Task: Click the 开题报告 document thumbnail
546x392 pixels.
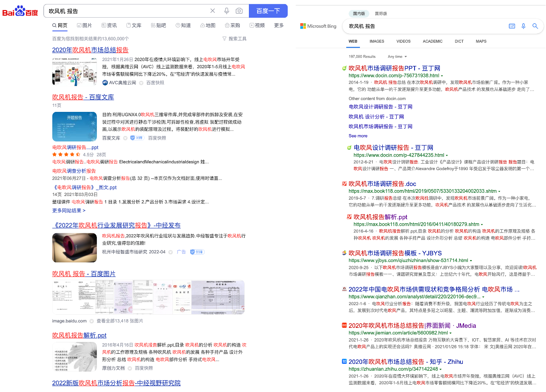Action: pos(75,126)
